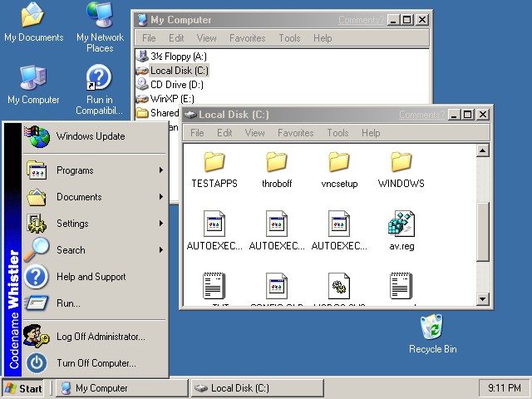The image size is (532, 399).
Task: Click the Programs menu icon
Action: [x=37, y=170]
